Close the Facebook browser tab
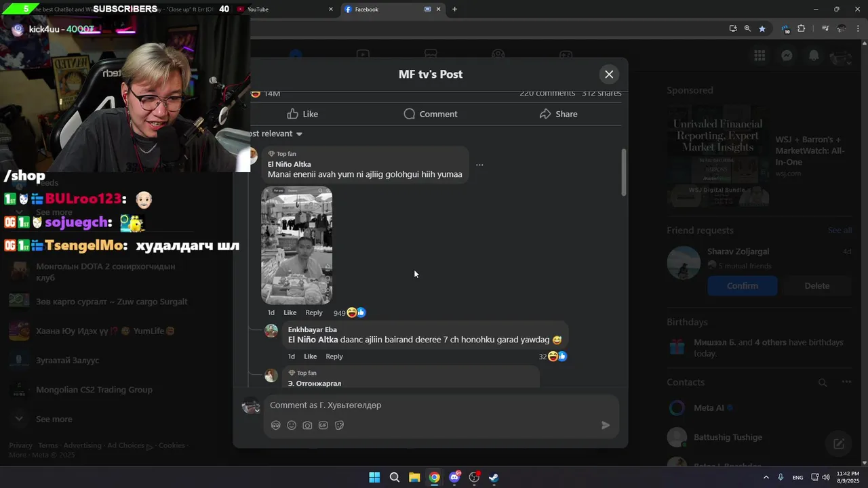The height and width of the screenshot is (488, 868). 438,9
